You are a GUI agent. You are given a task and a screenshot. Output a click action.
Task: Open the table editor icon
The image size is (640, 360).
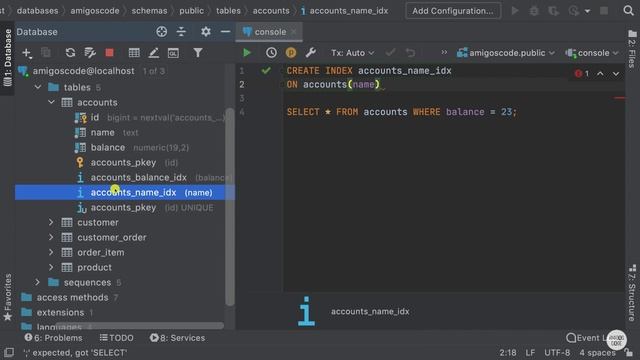pyautogui.click(x=134, y=53)
